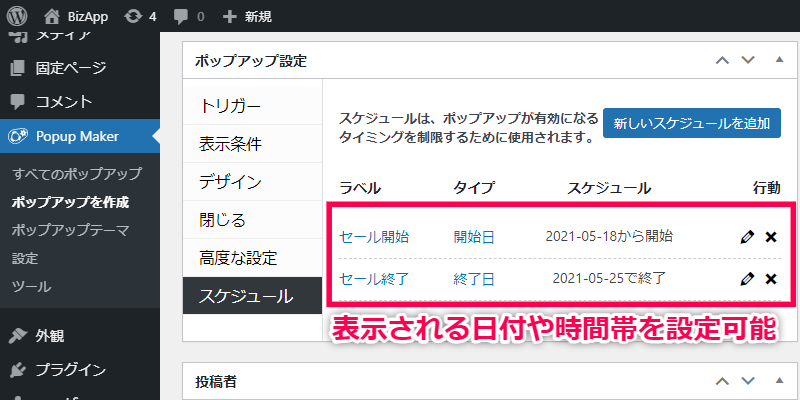Screen dimensions: 800x400
Task: Switch to the トリガー tab
Action: tap(253, 106)
